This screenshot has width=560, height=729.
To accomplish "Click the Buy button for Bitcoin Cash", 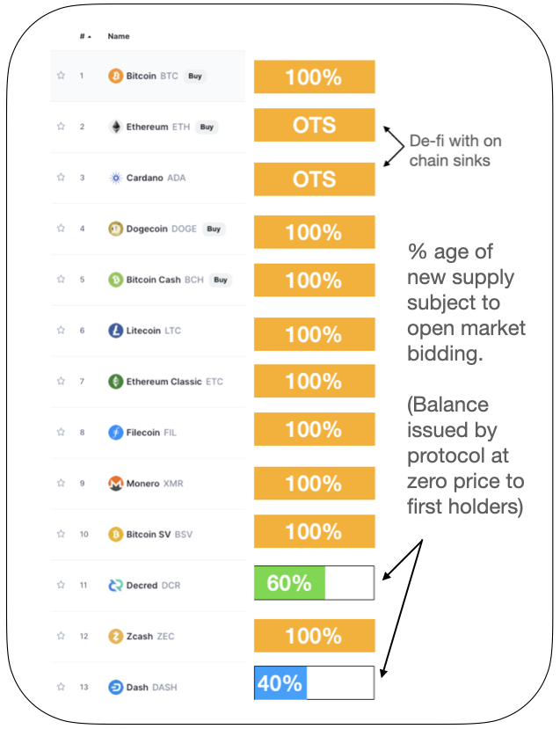I will 221,280.
